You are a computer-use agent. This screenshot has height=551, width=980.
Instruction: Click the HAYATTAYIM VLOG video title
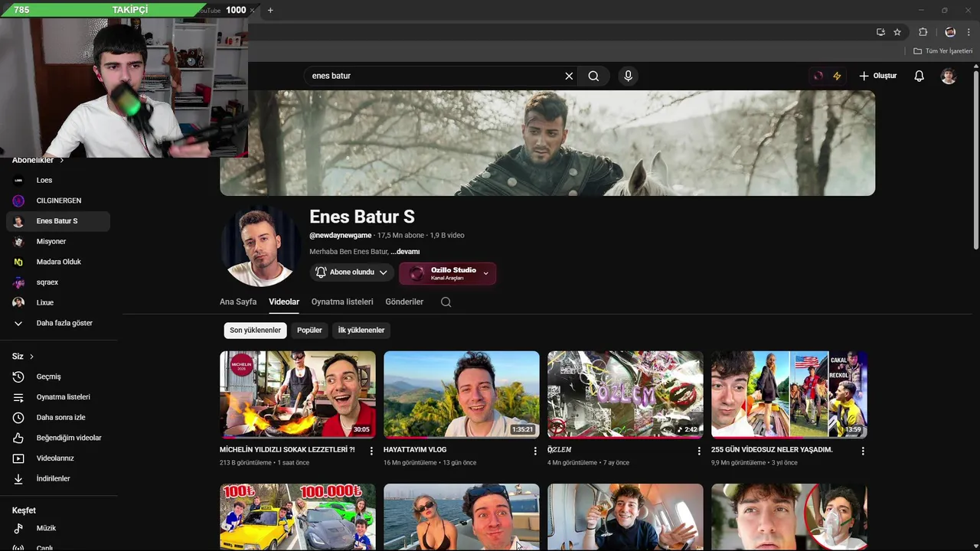[x=415, y=450]
